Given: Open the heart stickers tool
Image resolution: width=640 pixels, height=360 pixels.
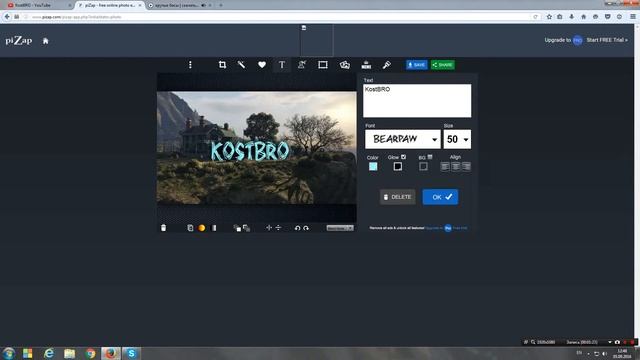Looking at the screenshot, I should tap(262, 65).
